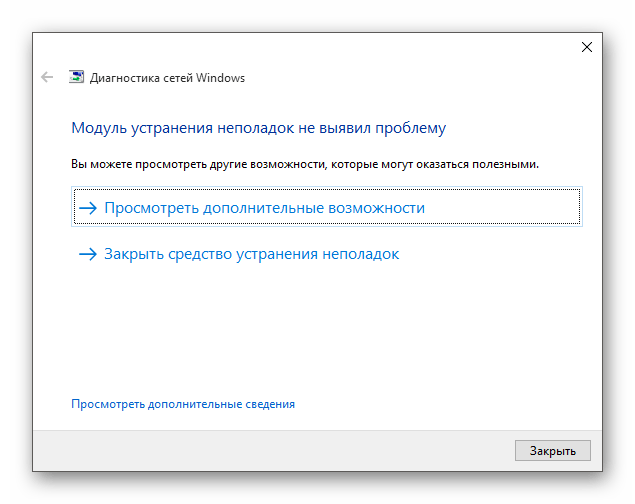635x504 pixels.
Task: Click the "Закрыть" button
Action: point(553,451)
